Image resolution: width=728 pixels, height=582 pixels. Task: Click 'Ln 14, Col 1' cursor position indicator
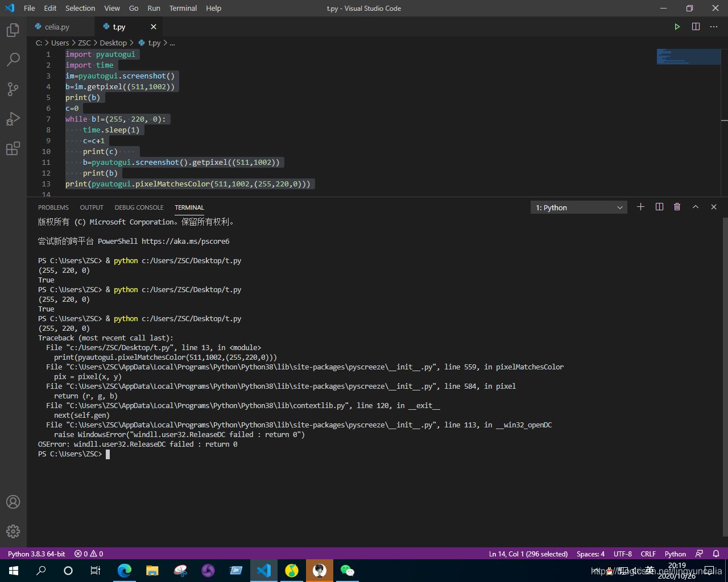coord(528,554)
